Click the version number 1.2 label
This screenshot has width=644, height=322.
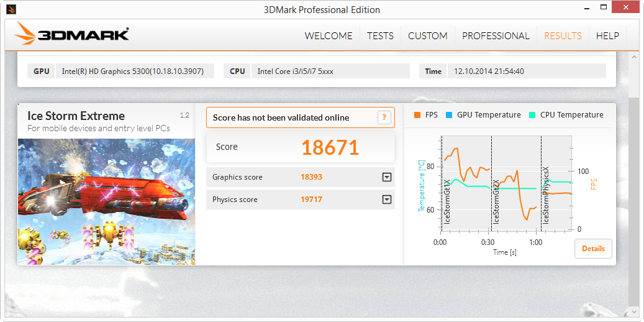coord(184,115)
